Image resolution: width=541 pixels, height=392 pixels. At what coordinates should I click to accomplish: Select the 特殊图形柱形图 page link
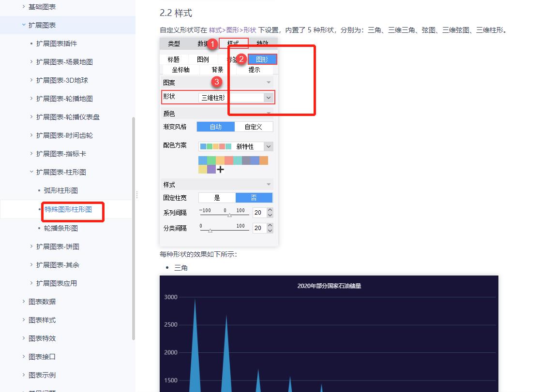pyautogui.click(x=68, y=209)
